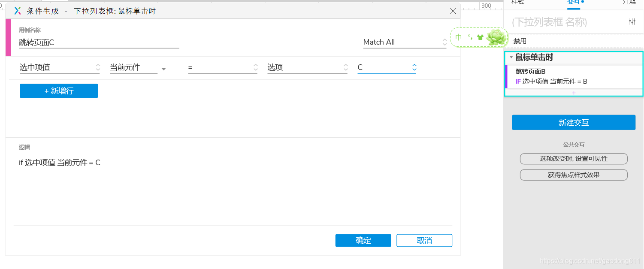Click the 新增行 add row button

(x=59, y=91)
